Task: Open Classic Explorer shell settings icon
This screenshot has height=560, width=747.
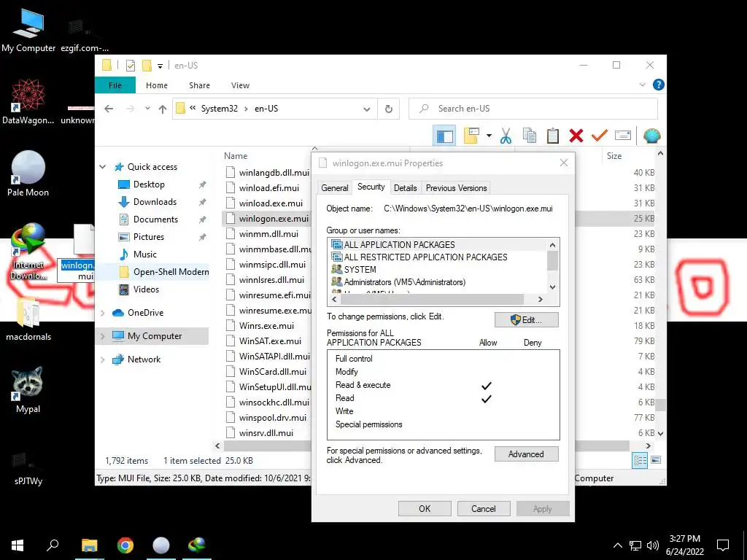Action: 651,136
